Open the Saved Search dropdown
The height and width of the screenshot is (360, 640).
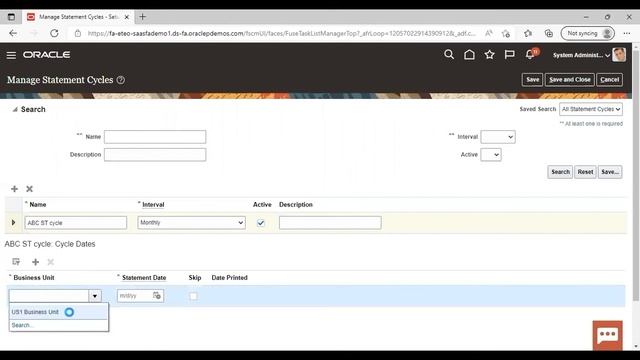tap(591, 109)
